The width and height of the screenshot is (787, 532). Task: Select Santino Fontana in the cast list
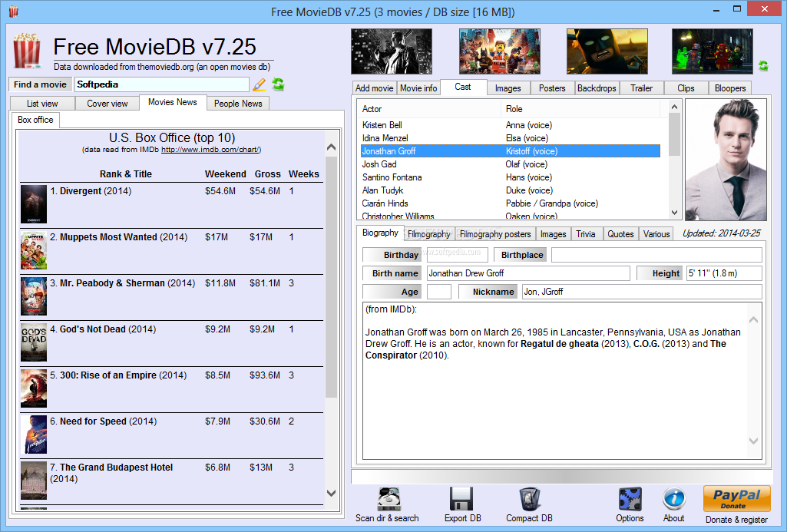511,177
